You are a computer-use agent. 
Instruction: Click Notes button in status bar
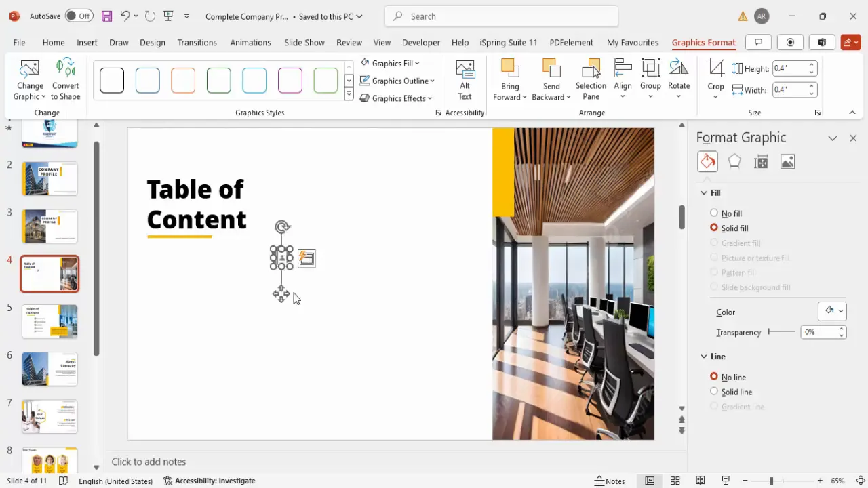[610, 481]
